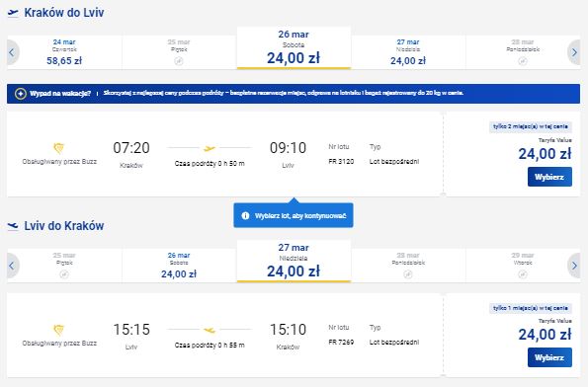The height and width of the screenshot is (387, 588).
Task: Choose Kraków to Lviv flight with Wybierz
Action: coord(549,177)
